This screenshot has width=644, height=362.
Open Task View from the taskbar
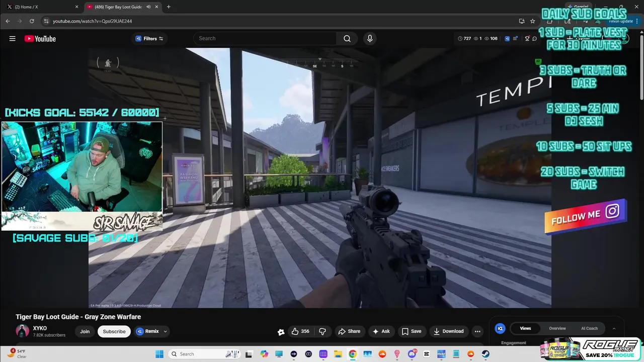[249, 354]
